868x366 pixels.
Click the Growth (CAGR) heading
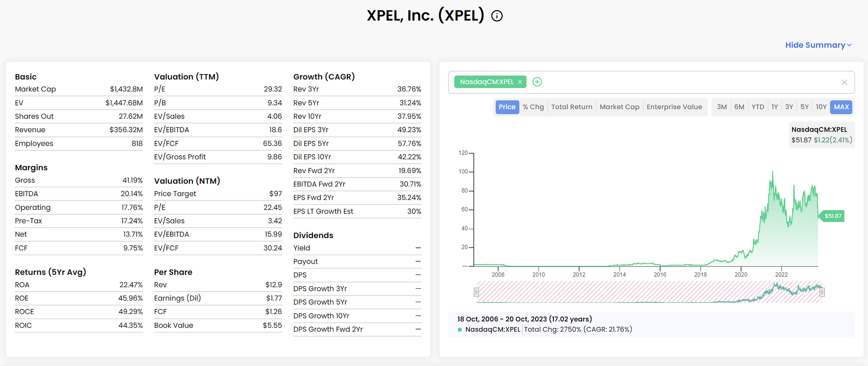point(324,77)
